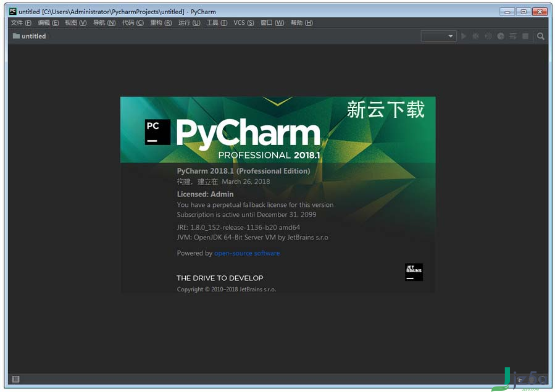
Task: Open the 帮助 (H) menu
Action: pyautogui.click(x=301, y=23)
